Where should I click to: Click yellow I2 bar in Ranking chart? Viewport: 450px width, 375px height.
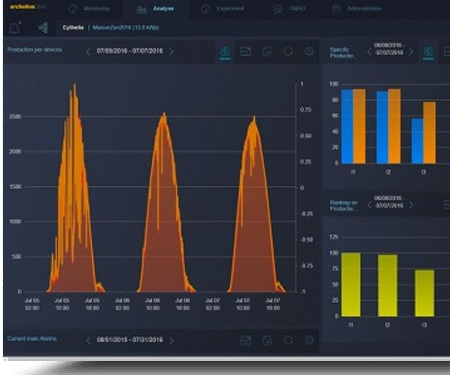[x=388, y=285]
